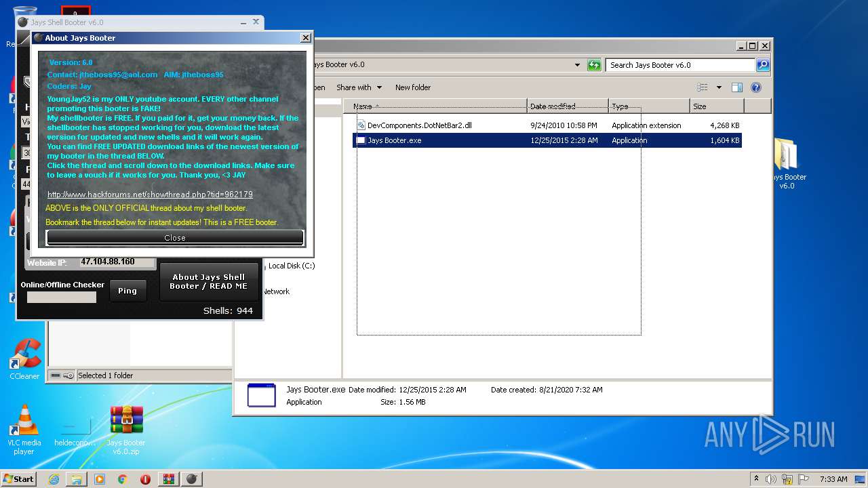Click the green refresh button in address bar
The image size is (868, 488).
[x=594, y=65]
